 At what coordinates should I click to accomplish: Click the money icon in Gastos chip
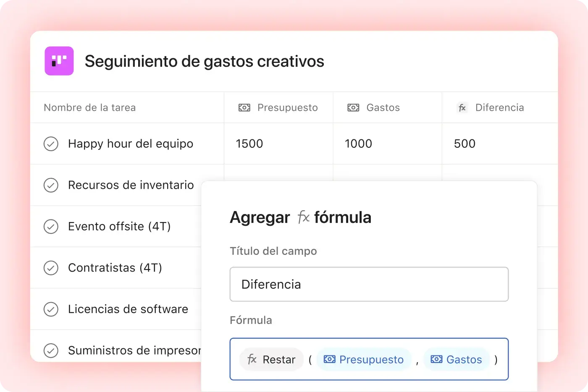(437, 359)
